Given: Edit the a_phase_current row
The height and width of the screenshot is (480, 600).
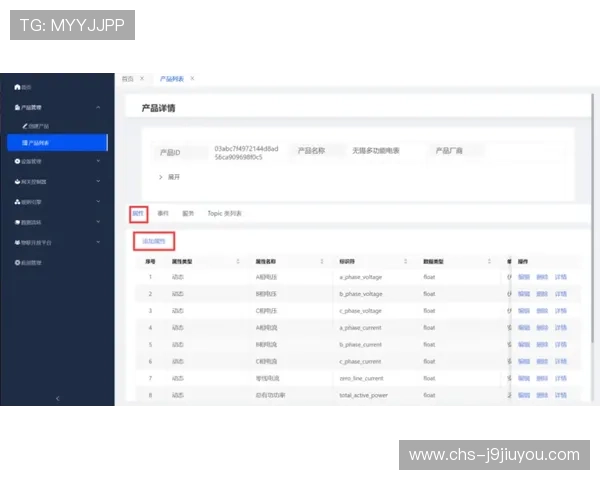Looking at the screenshot, I should coord(524,328).
